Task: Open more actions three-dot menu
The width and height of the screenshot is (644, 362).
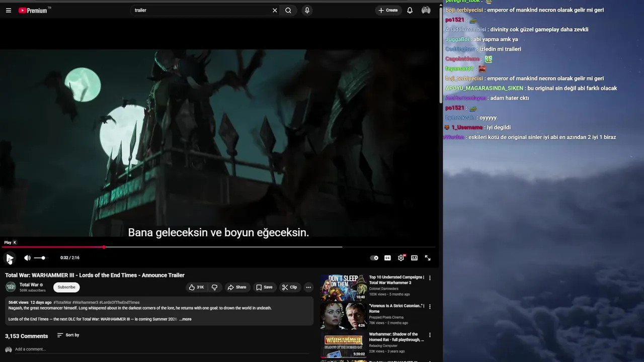Action: (308, 287)
